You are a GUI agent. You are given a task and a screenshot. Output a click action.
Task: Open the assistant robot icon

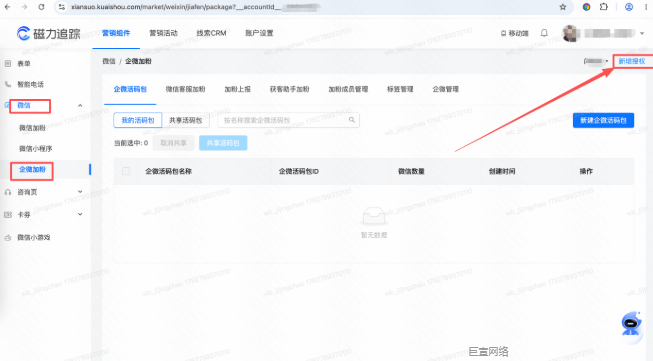point(631,324)
